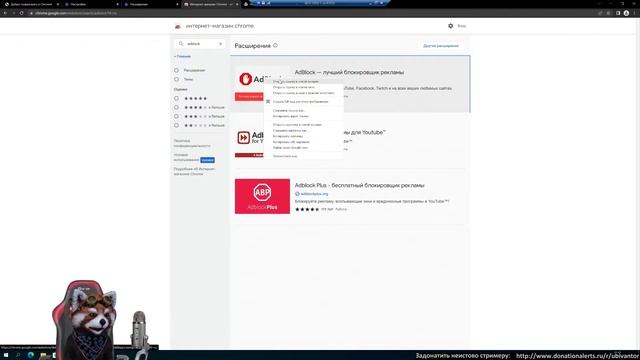This screenshot has width=640, height=360.
Task: Click the AdBlock red hand logo
Action: [246, 79]
